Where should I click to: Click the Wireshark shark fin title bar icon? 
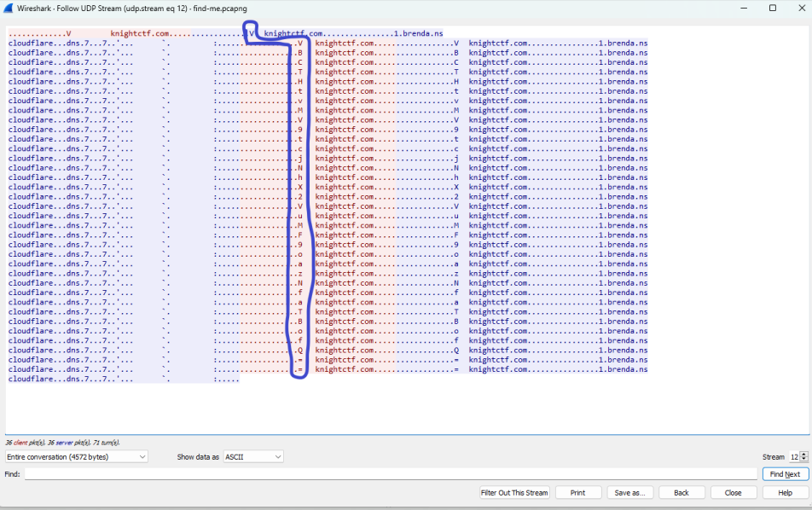tap(9, 8)
